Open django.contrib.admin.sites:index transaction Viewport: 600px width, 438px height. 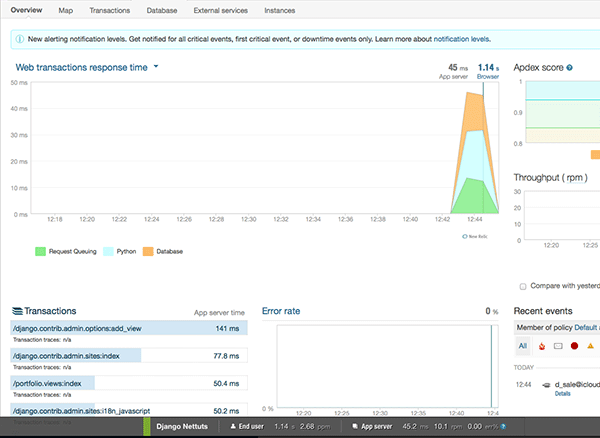(x=129, y=356)
